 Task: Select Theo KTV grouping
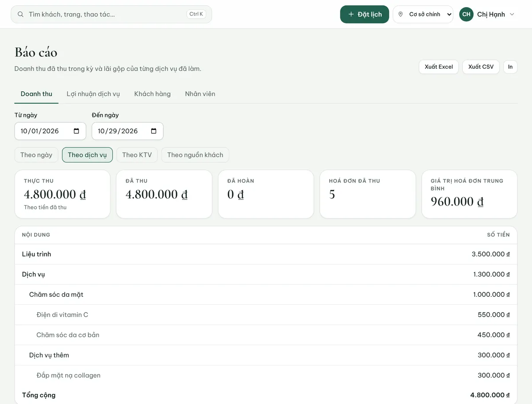[137, 155]
